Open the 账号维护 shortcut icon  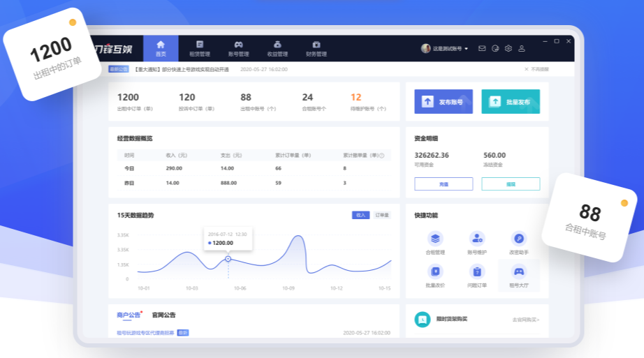click(x=477, y=238)
